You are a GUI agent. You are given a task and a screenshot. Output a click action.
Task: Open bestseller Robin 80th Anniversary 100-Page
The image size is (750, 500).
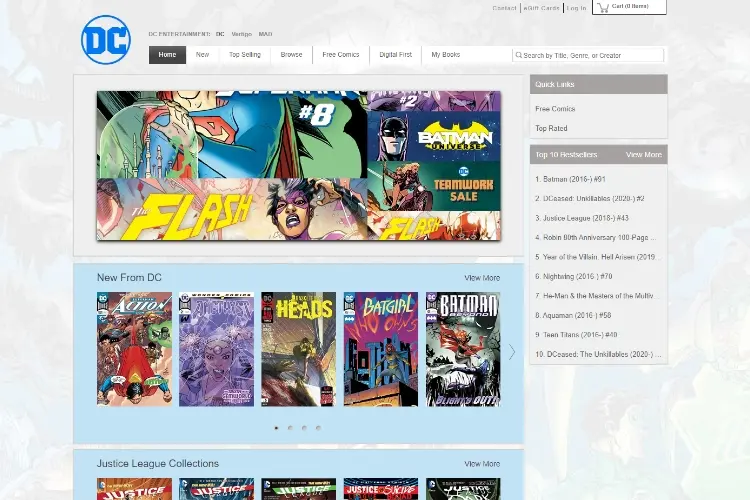[596, 237]
